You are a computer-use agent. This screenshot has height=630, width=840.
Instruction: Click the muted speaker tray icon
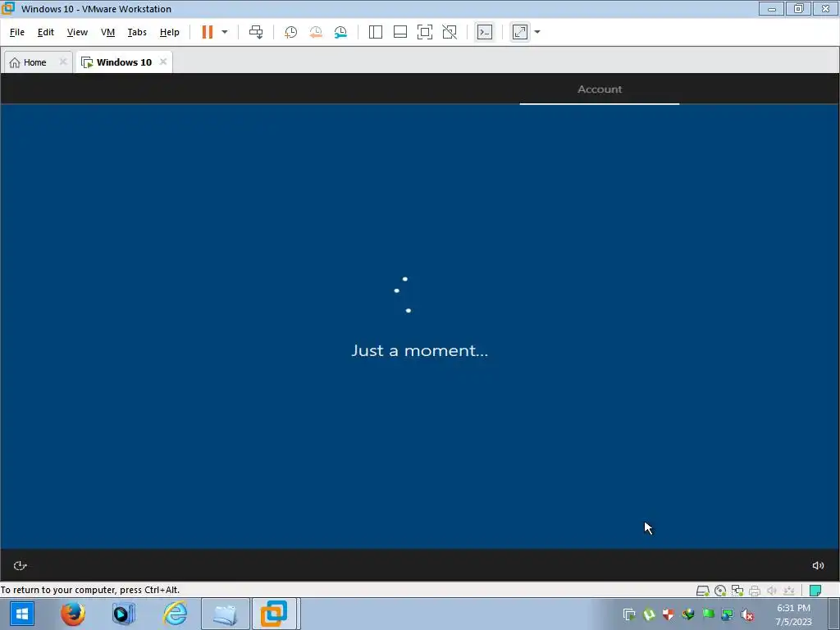[x=747, y=614]
